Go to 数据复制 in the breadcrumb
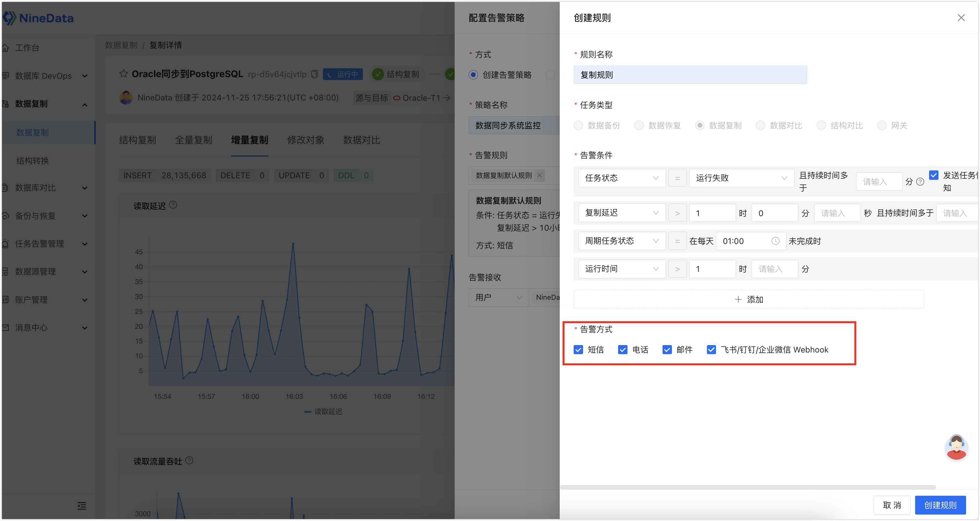The image size is (980, 521). [x=121, y=45]
